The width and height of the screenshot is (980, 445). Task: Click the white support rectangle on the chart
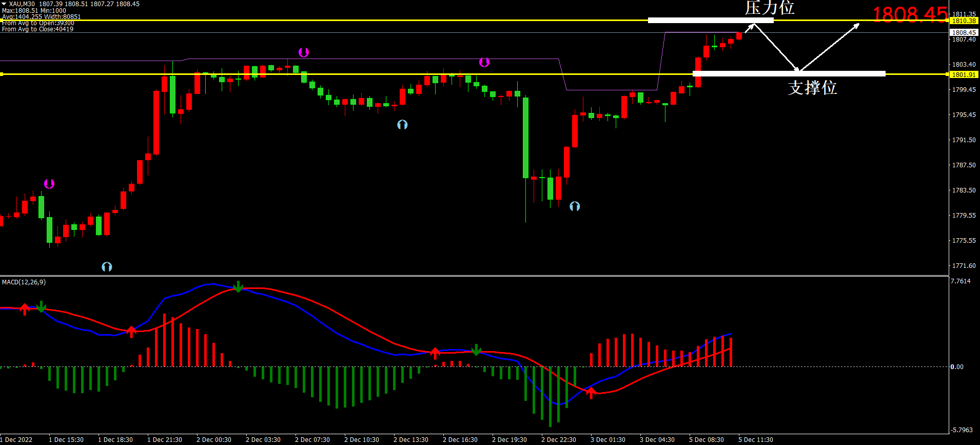[789, 74]
